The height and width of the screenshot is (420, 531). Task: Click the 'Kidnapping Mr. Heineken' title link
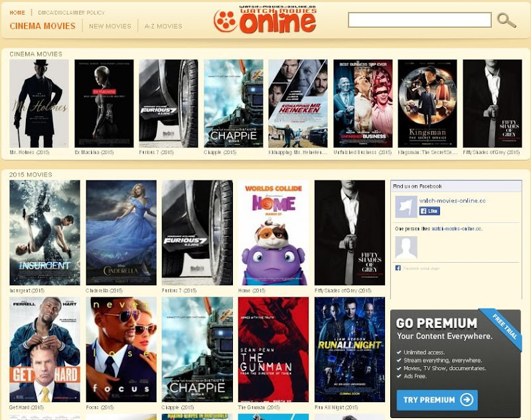[x=298, y=153]
